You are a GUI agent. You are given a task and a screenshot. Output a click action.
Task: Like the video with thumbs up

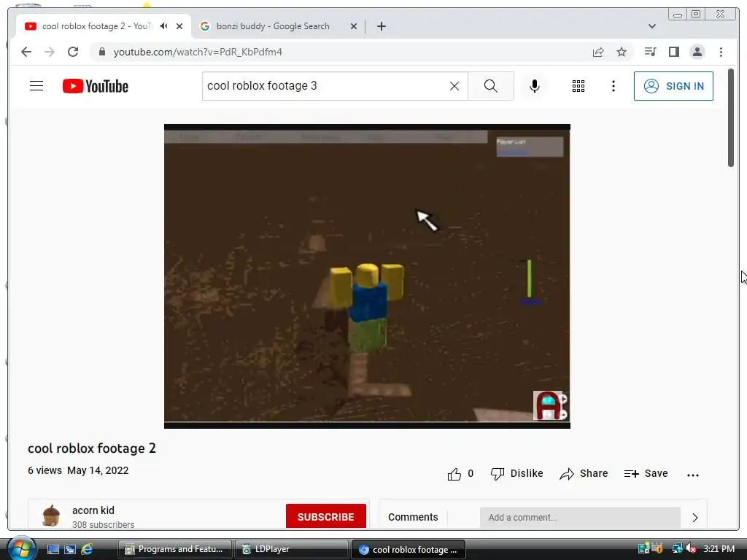pos(454,474)
